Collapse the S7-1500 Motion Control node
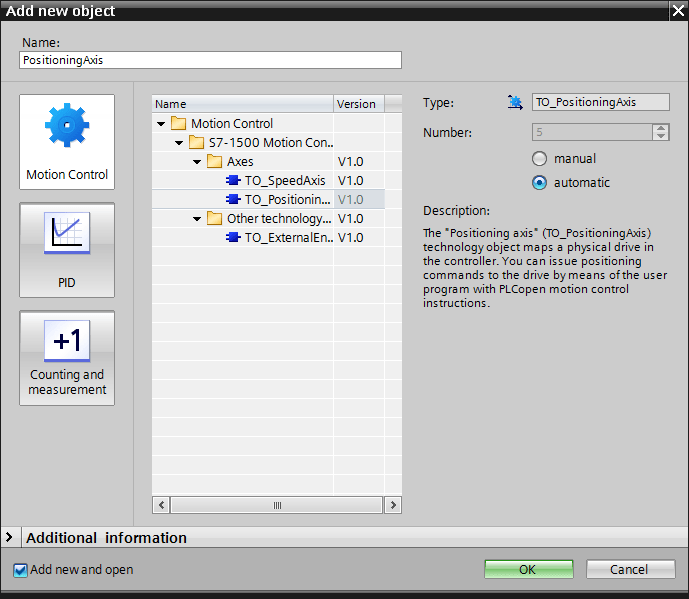689x599 pixels. tap(179, 143)
